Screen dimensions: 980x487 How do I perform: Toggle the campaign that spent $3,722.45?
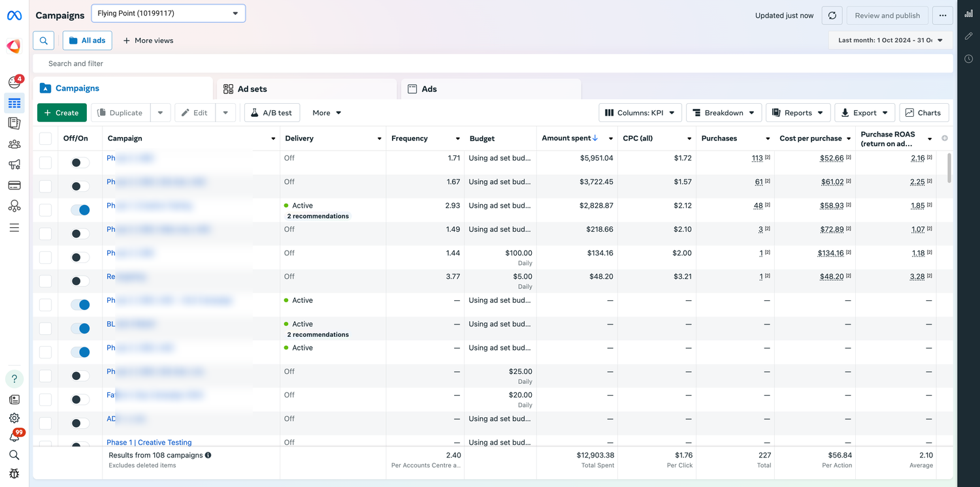pos(80,186)
